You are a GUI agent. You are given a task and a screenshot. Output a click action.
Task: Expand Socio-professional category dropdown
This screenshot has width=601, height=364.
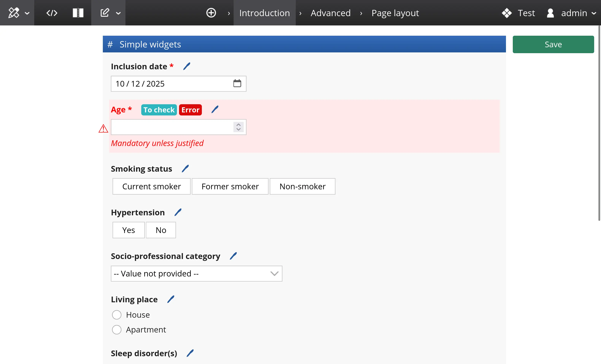196,274
